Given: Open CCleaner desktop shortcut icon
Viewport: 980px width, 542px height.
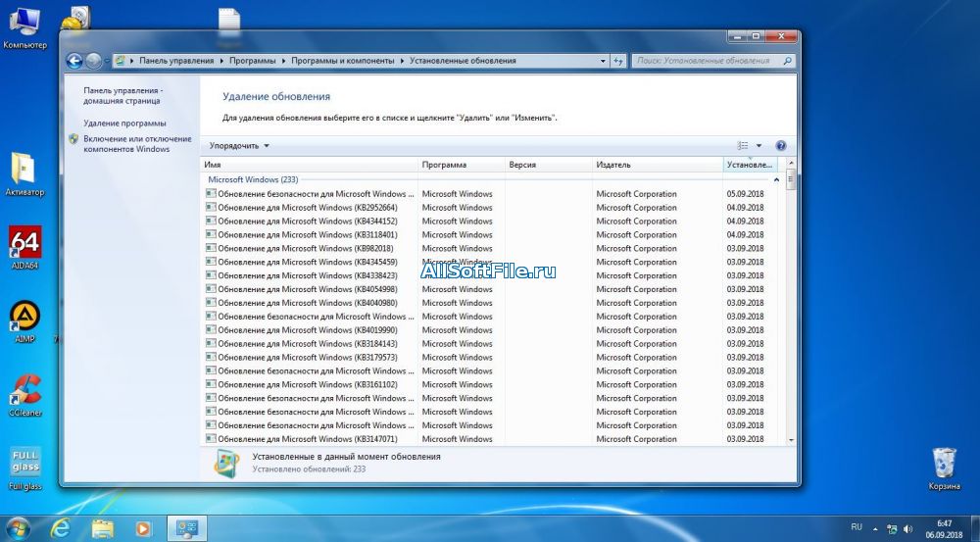Looking at the screenshot, I should tap(24, 394).
